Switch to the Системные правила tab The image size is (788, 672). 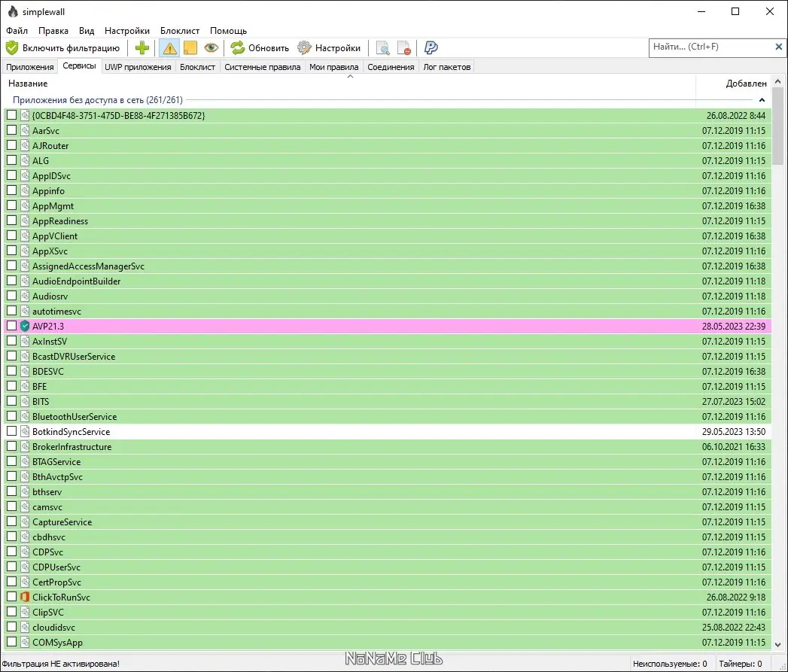(x=263, y=67)
